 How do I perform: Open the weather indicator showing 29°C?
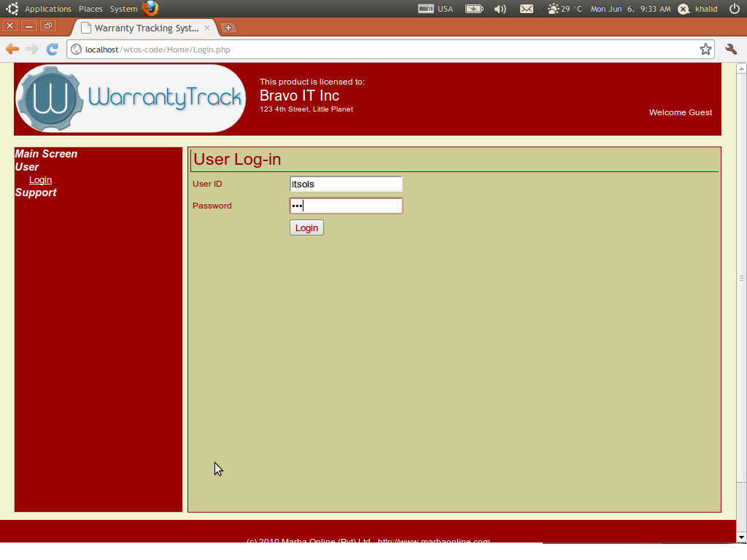pos(560,9)
